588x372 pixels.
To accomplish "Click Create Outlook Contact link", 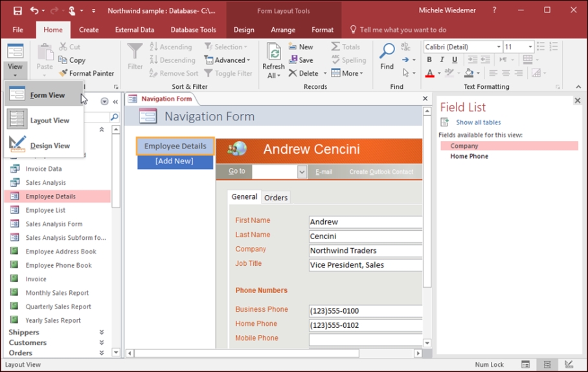I will [381, 172].
